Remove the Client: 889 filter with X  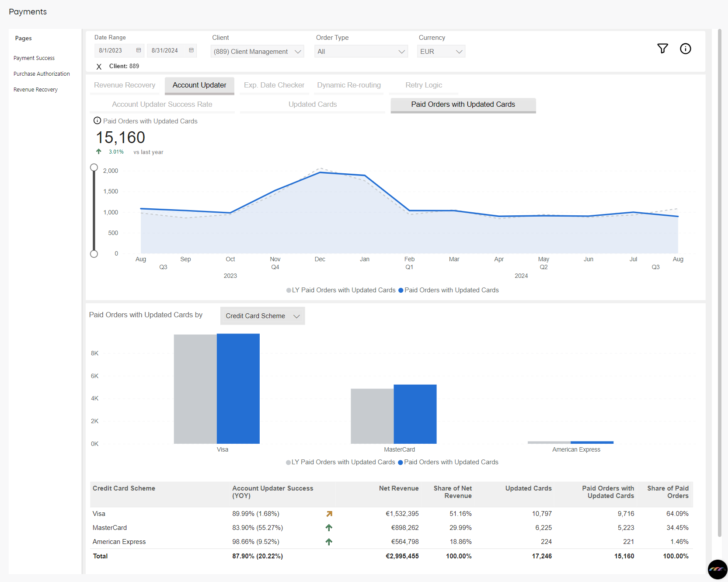pos(99,67)
